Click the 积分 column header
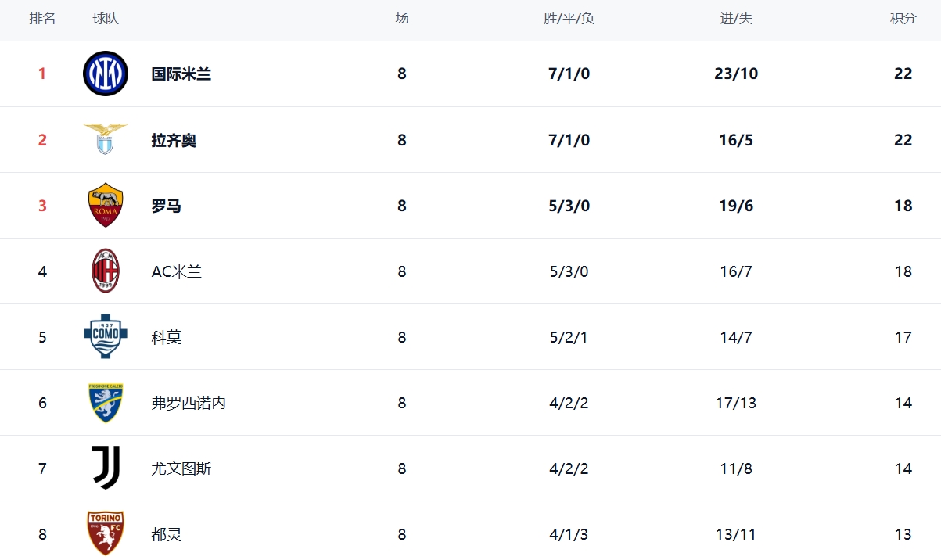 pos(903,18)
